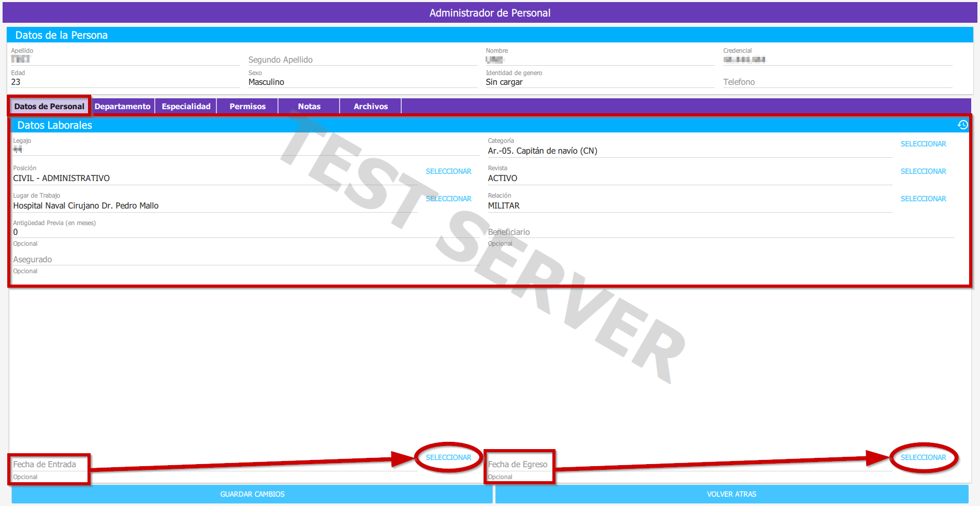Image resolution: width=980 pixels, height=506 pixels.
Task: Pick a date via Fecha de Entrada SELECCIONAR
Action: click(448, 457)
